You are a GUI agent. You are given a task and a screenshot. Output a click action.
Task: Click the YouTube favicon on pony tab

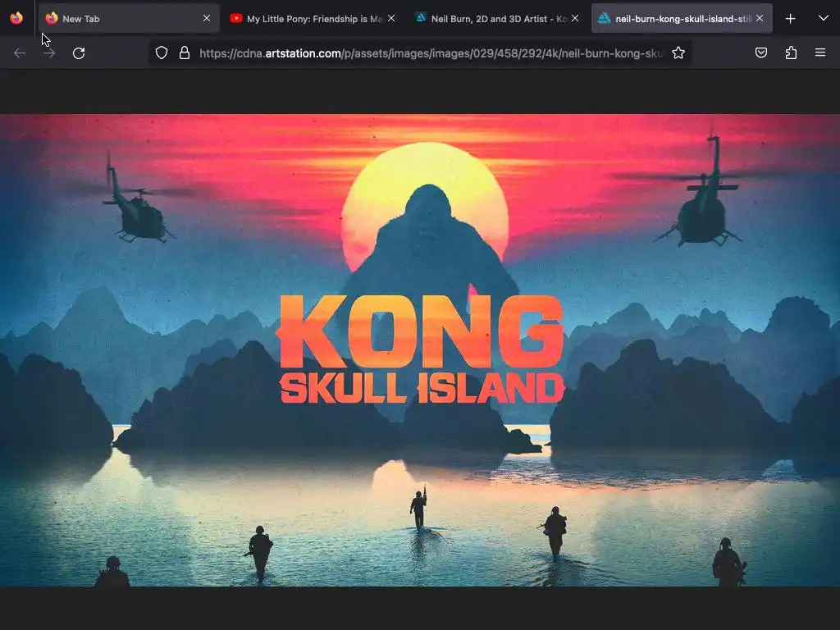pos(235,18)
